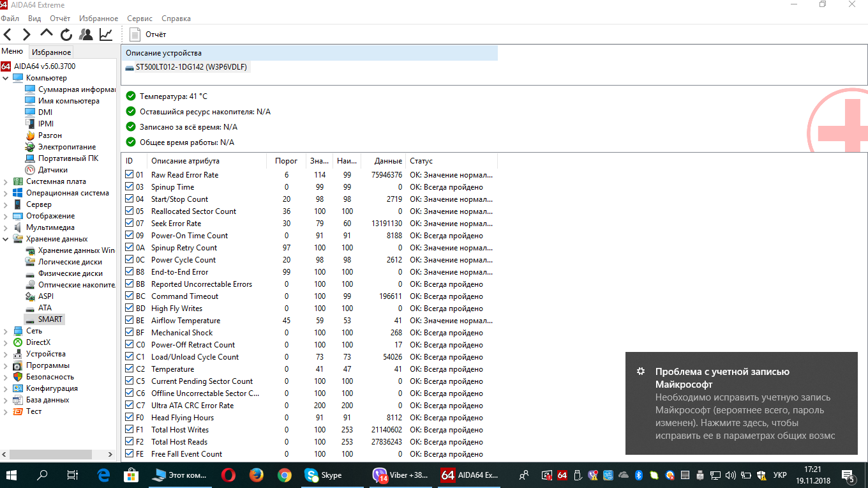Open the Сервис menu
The height and width of the screenshot is (488, 868).
(x=140, y=19)
